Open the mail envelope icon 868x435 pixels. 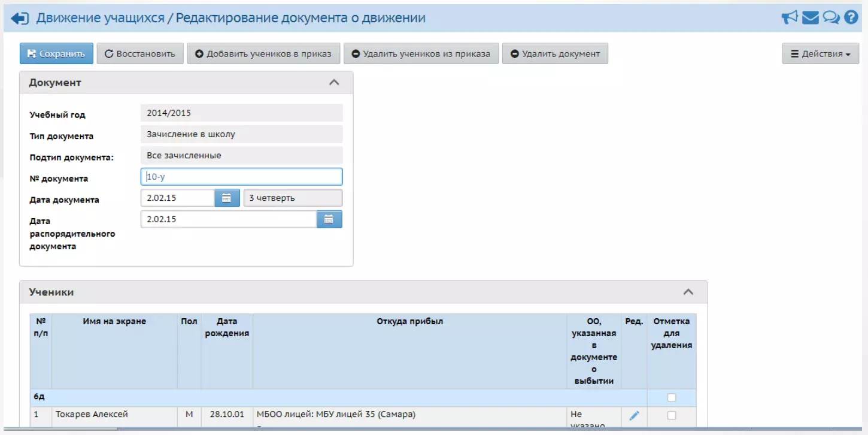[811, 18]
